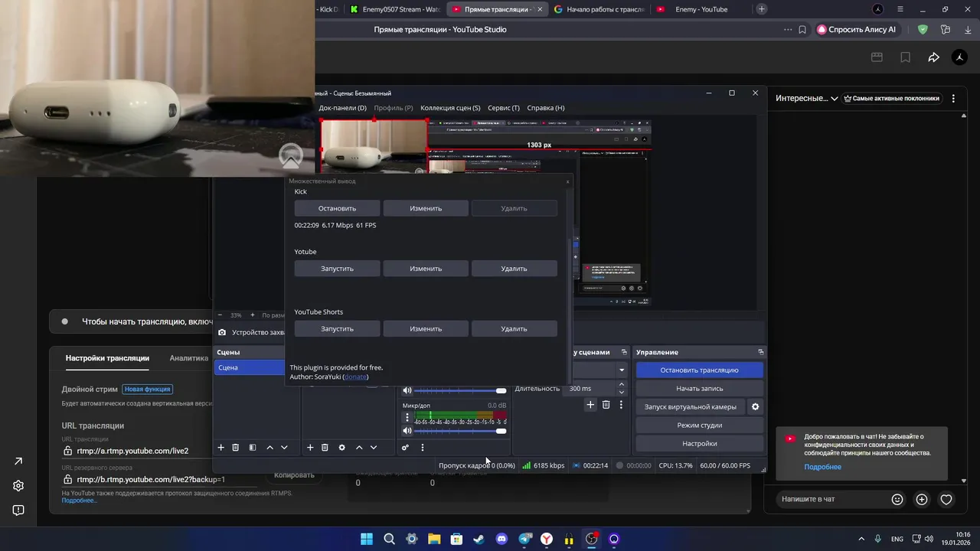Mute the upper audio mixer channel speaker
Viewport: 980px width, 551px height.
(x=407, y=390)
